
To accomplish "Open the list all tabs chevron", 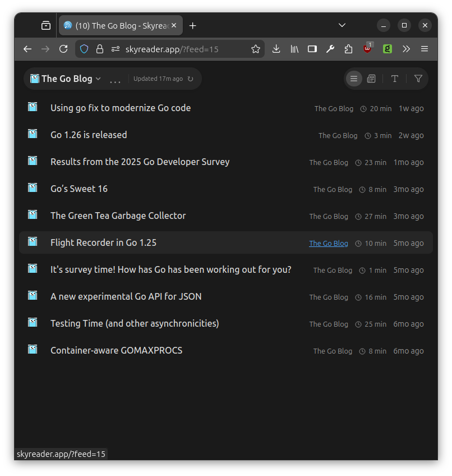I will coord(342,25).
